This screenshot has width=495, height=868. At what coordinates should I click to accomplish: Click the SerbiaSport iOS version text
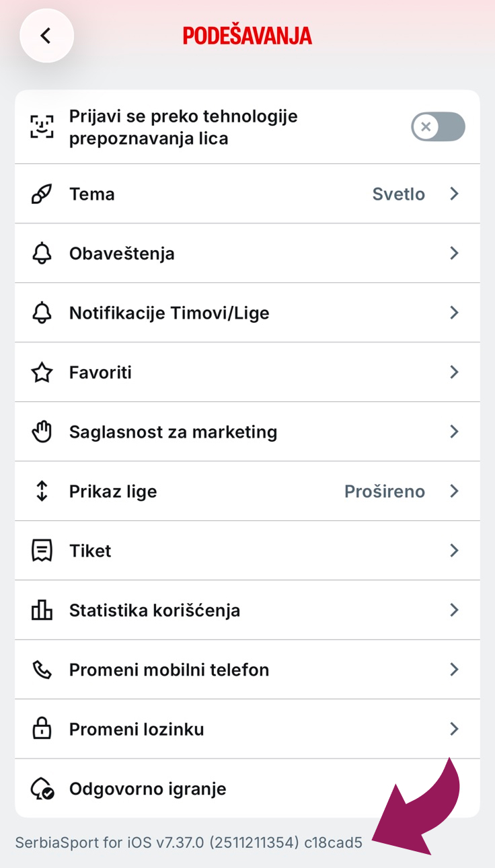coord(189,842)
